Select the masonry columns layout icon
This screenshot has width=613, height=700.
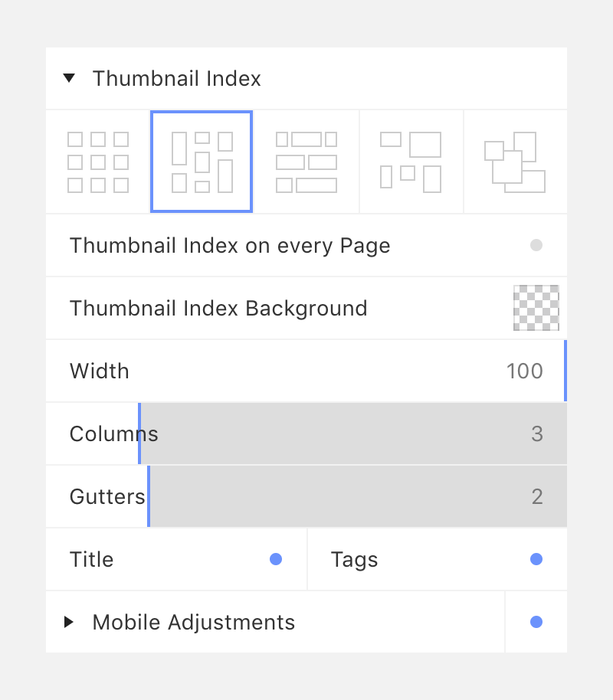[202, 162]
